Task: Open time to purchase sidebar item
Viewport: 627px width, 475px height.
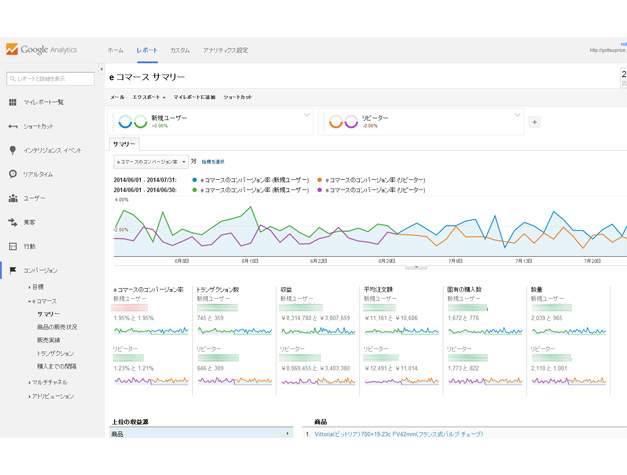Action: tap(57, 366)
